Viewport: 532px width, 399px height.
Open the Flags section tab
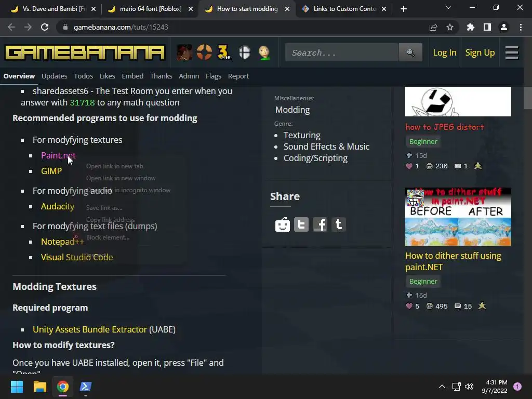tap(214, 76)
